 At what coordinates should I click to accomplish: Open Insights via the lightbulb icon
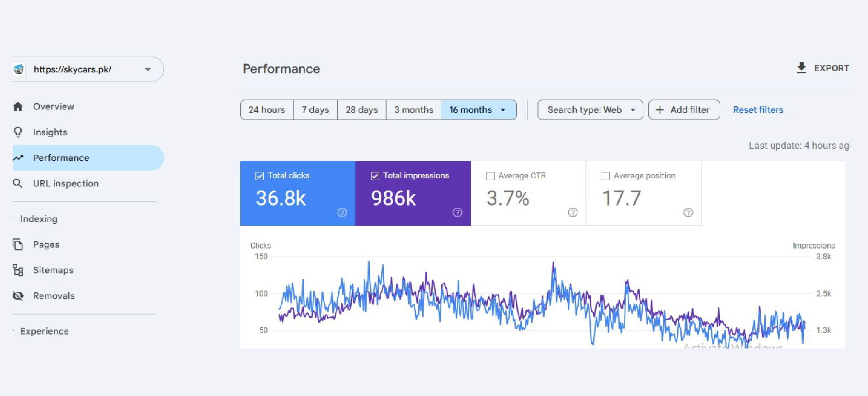click(x=18, y=132)
